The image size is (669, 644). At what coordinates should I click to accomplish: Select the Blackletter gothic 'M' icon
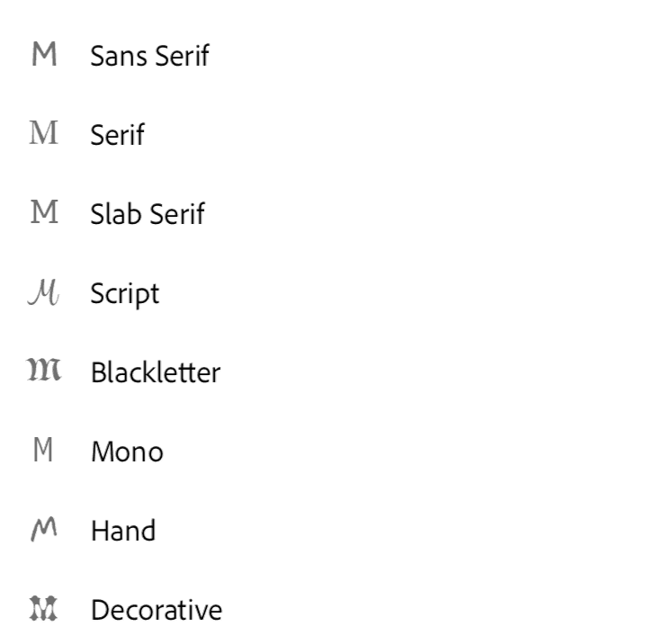pos(44,372)
